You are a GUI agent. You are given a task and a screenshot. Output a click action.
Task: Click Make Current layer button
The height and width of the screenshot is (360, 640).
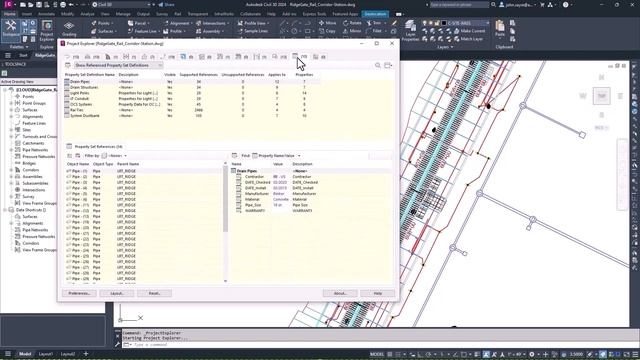pyautogui.click(x=469, y=31)
